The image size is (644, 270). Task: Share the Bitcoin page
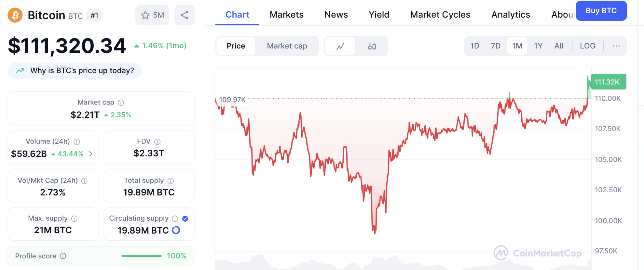tap(184, 15)
